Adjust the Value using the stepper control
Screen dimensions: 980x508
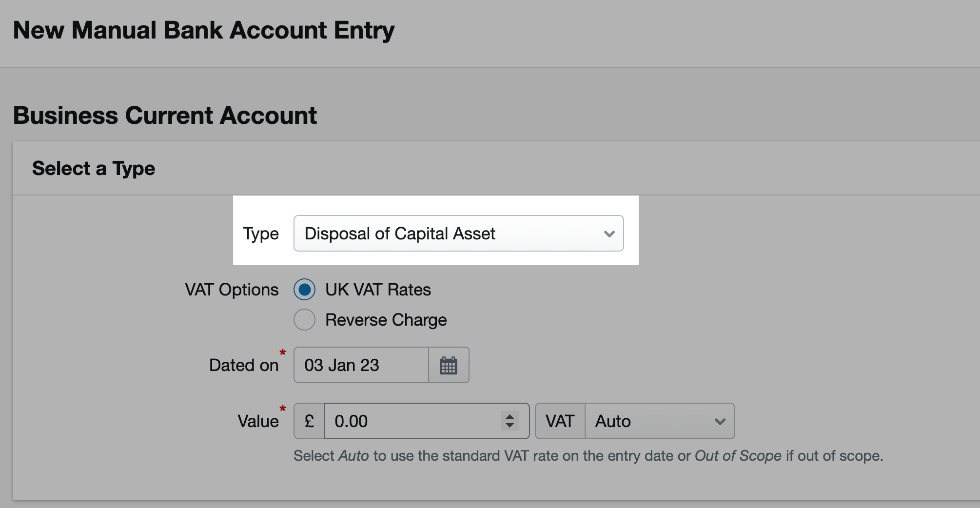coord(509,421)
